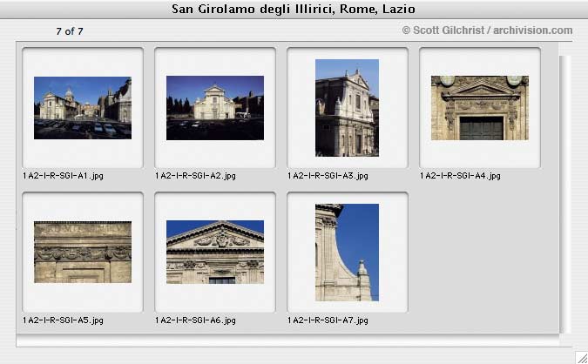
Task: Click filename 1A2-I-R-SGI-A5.jpg
Action: coord(63,320)
